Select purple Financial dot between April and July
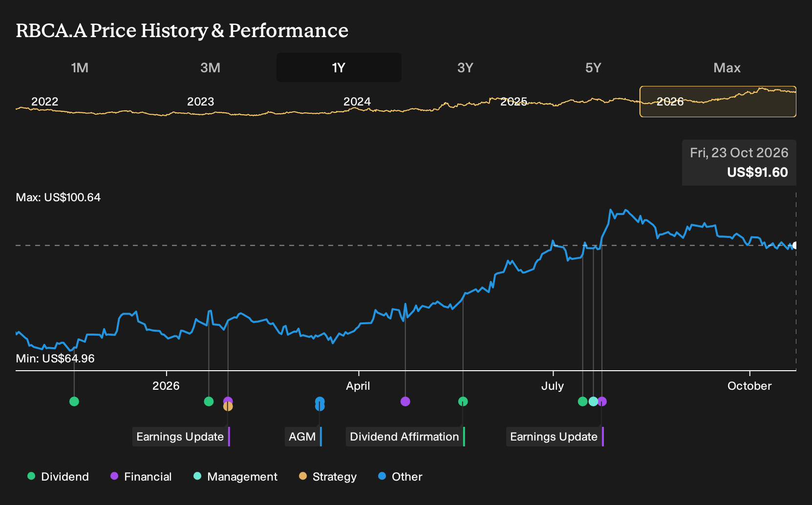 click(x=405, y=401)
